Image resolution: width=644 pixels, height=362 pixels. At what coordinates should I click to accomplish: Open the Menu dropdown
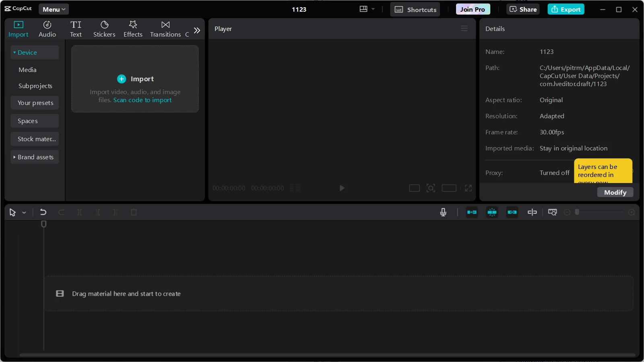point(54,9)
